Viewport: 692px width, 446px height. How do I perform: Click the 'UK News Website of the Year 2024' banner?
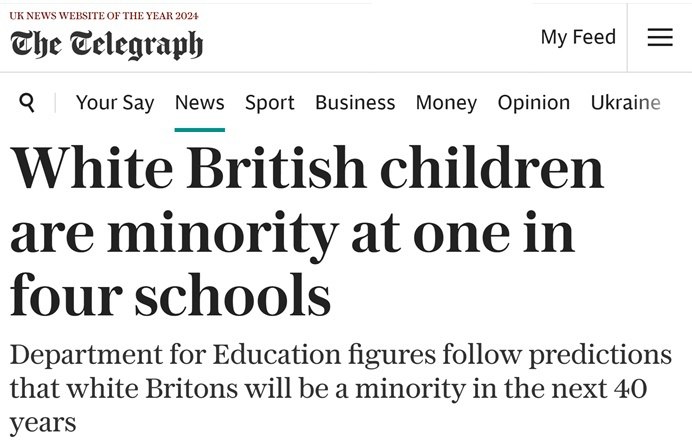pos(104,16)
